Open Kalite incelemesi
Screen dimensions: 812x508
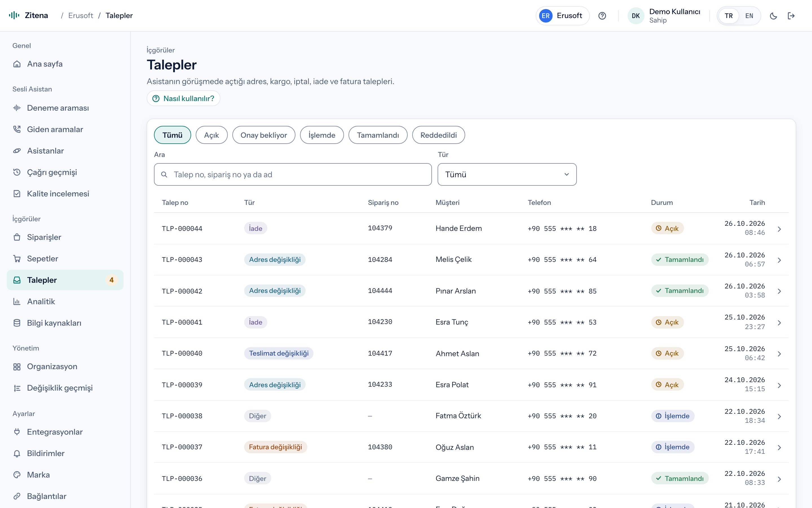65,194
